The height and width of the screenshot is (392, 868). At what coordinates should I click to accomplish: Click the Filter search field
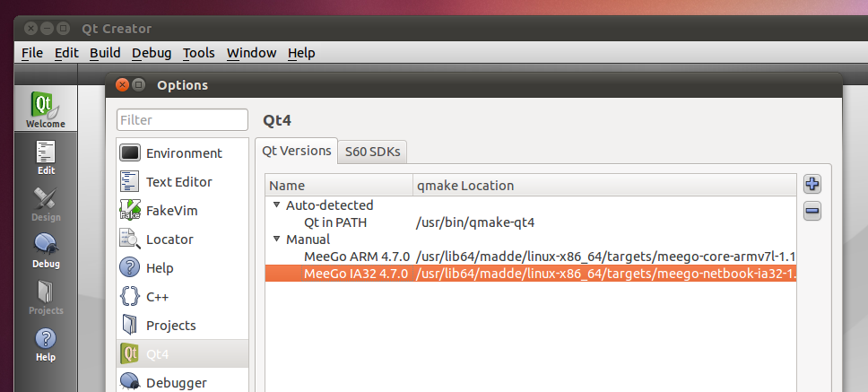[x=182, y=120]
